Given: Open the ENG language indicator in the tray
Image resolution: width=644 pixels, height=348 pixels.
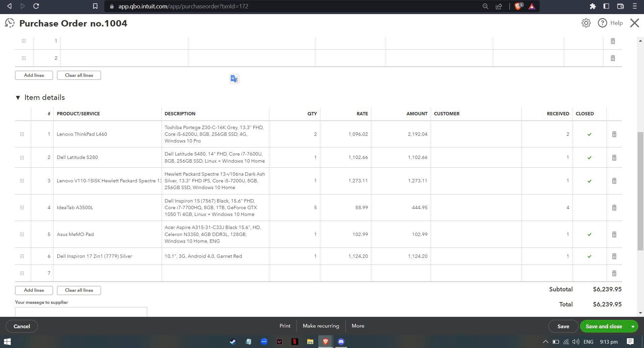Looking at the screenshot, I should pos(588,342).
